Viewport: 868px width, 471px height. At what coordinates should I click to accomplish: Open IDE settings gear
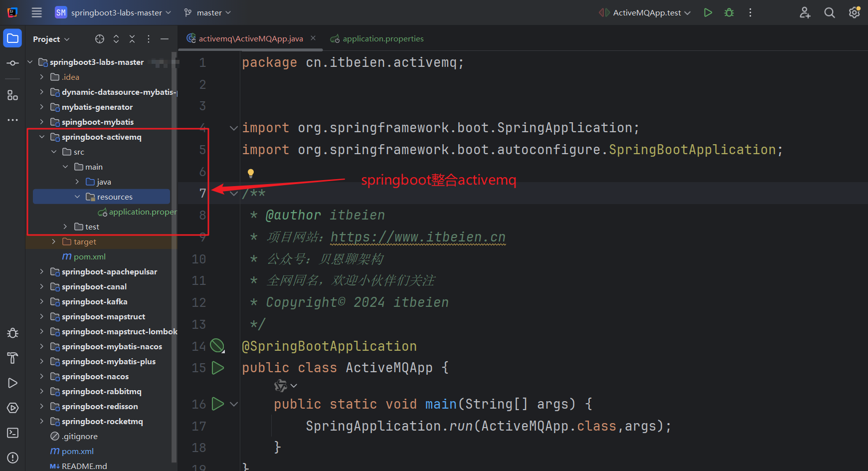[x=854, y=12]
